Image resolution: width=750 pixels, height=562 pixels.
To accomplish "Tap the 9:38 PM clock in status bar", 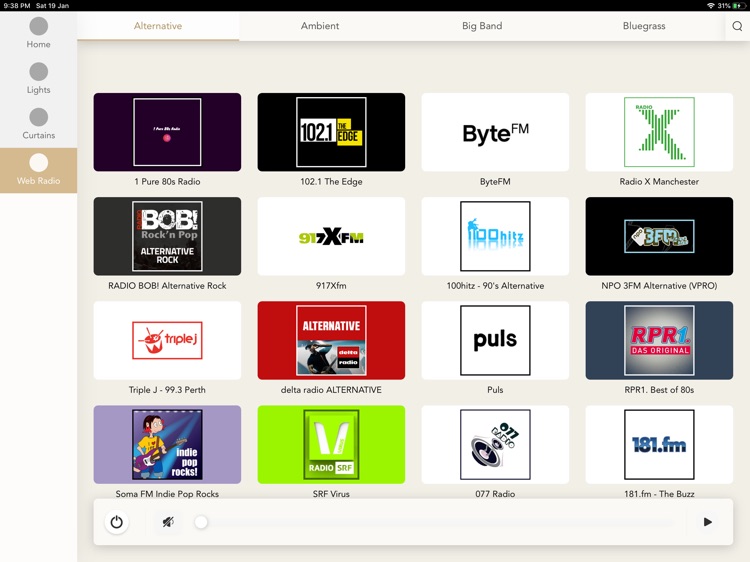I will click(x=17, y=5).
